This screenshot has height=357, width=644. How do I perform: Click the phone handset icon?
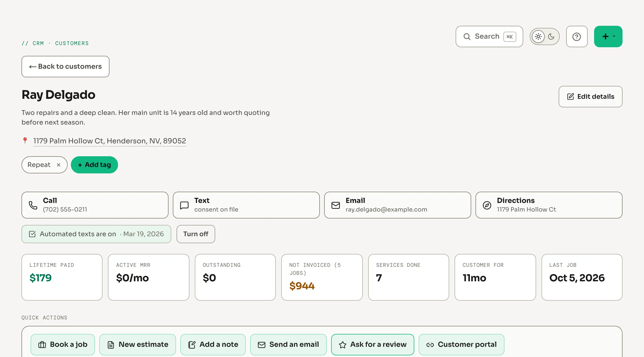[x=33, y=205]
